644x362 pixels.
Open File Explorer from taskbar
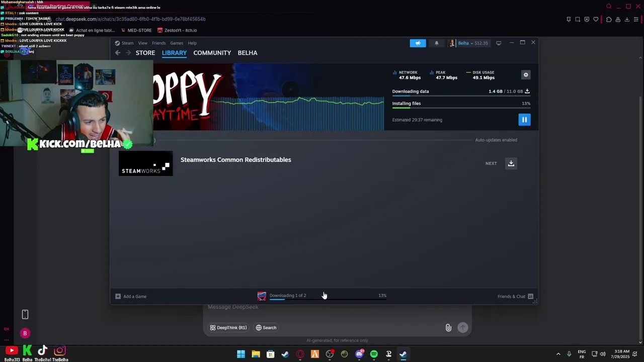[x=256, y=354]
